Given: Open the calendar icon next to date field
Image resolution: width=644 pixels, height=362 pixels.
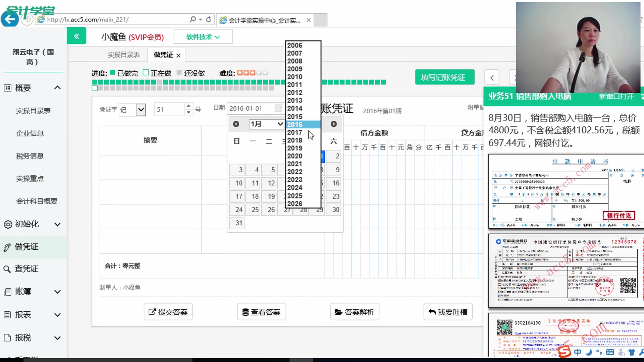Looking at the screenshot, I should [x=278, y=108].
